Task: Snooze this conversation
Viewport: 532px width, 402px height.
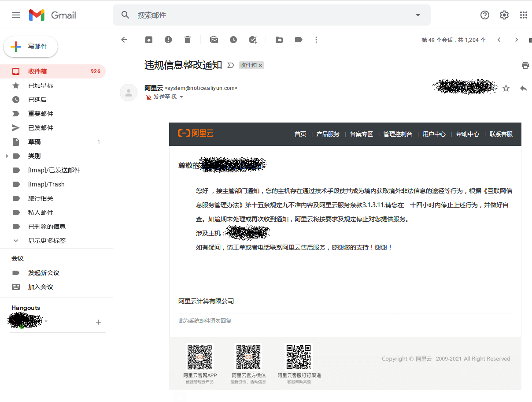Action: (x=233, y=40)
